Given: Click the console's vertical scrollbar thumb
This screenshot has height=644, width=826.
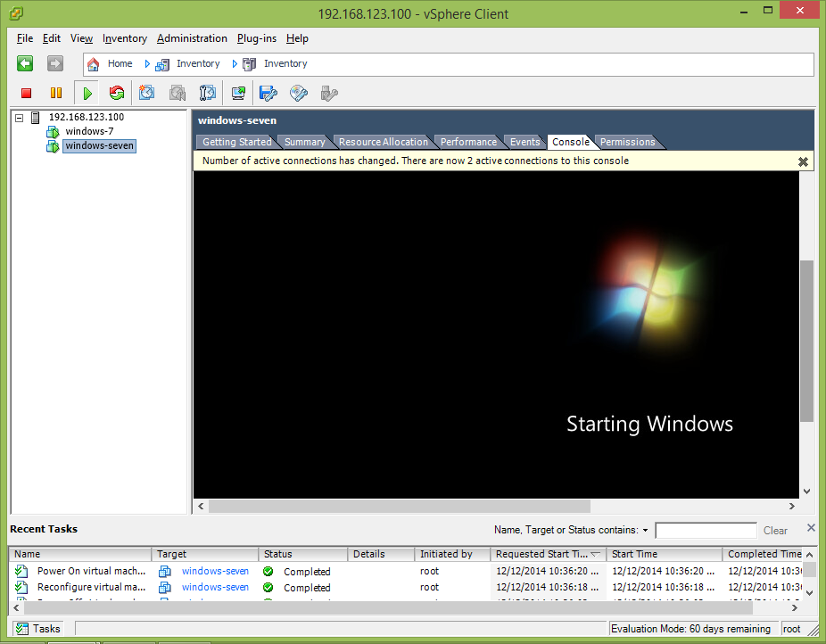Looking at the screenshot, I should click(x=806, y=341).
